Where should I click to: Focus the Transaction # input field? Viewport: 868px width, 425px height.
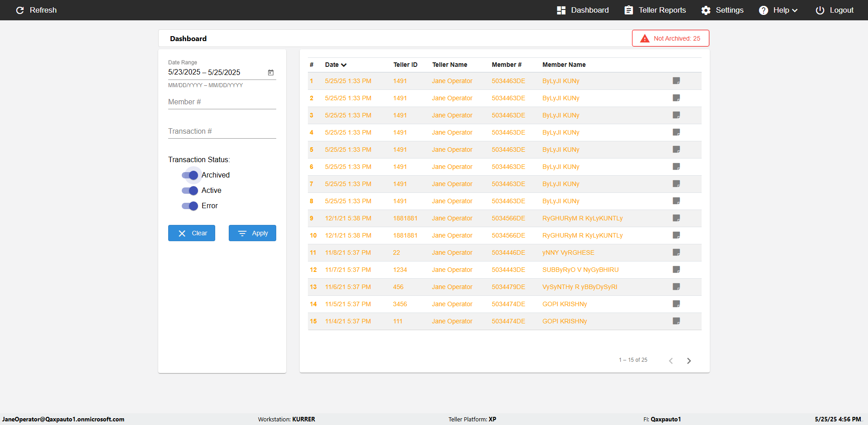[x=222, y=131]
